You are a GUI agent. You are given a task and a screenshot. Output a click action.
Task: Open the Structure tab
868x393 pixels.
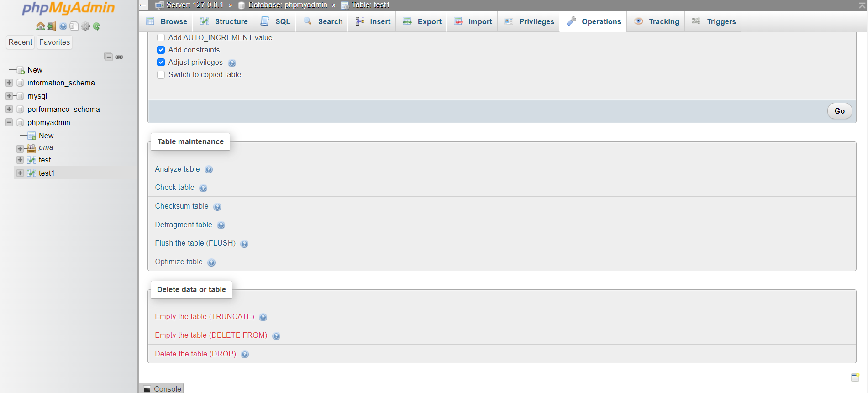224,21
